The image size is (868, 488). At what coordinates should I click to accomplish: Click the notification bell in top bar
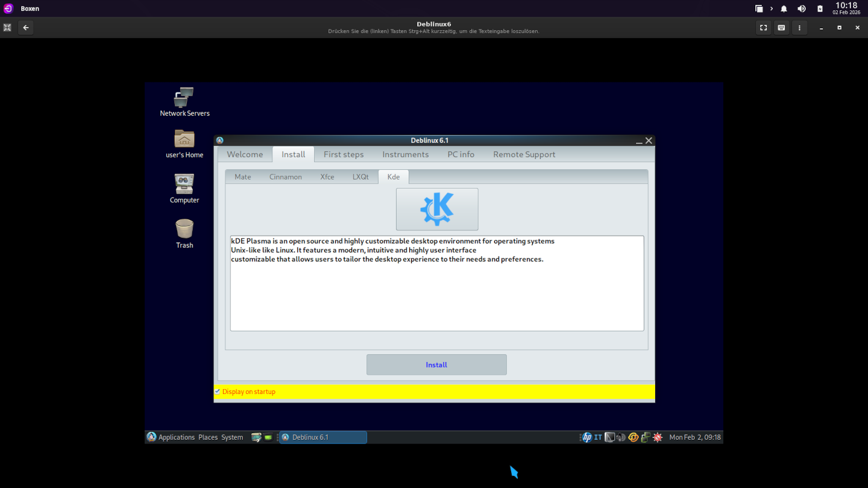click(x=784, y=9)
